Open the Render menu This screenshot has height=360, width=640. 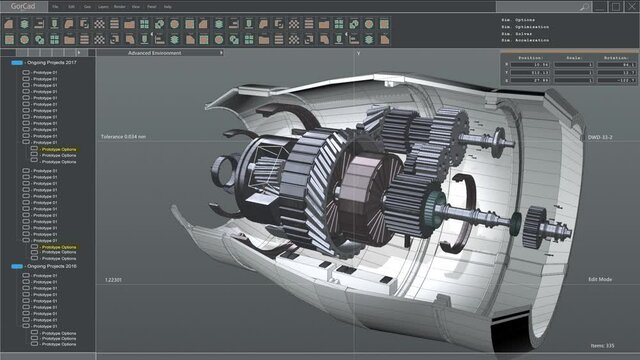click(x=120, y=7)
